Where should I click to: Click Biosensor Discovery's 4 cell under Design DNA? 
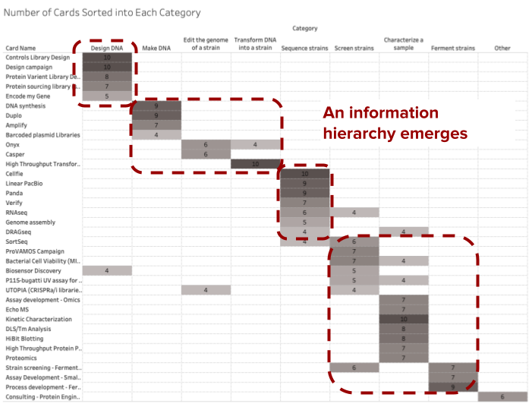coord(107,270)
